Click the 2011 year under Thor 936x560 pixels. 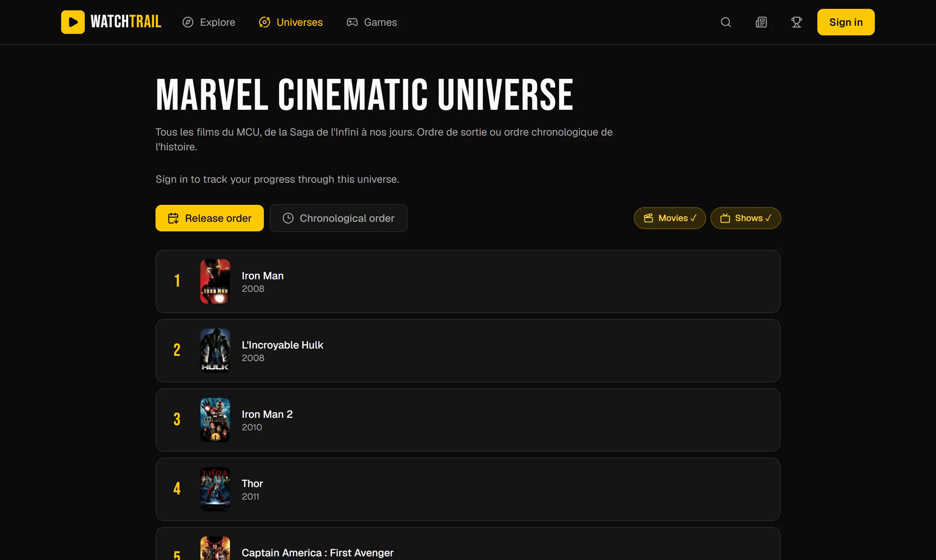coord(250,497)
